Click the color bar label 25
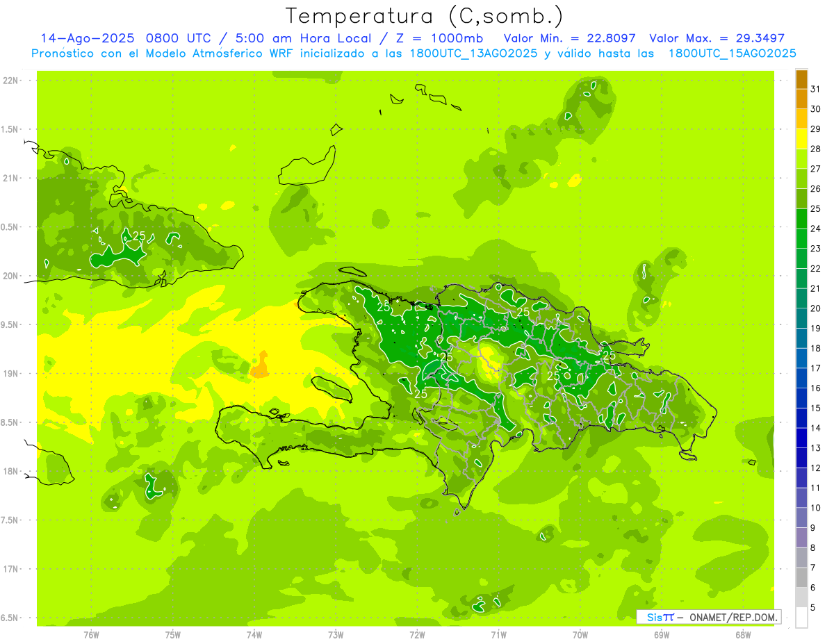834x644 pixels. pyautogui.click(x=815, y=208)
